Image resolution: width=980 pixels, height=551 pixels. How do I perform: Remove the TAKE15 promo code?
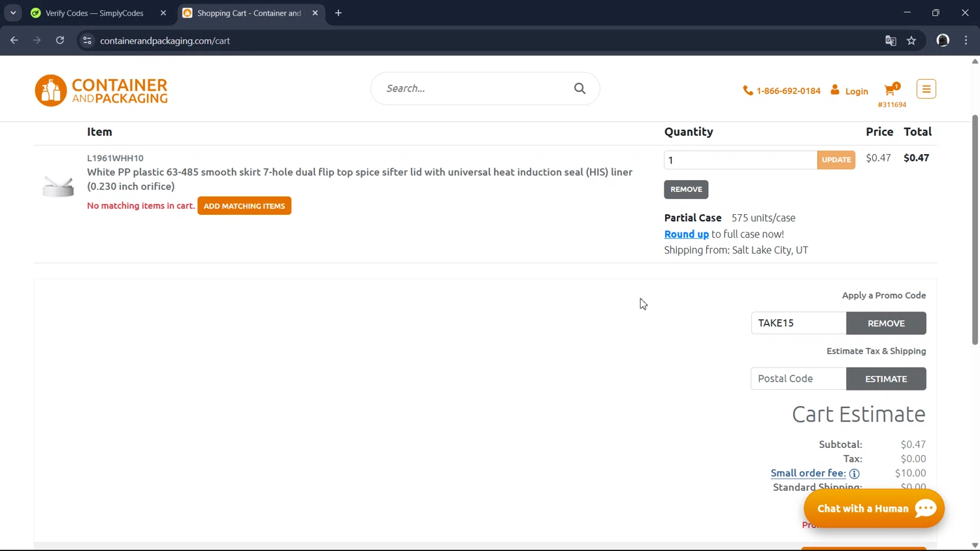[x=886, y=323]
